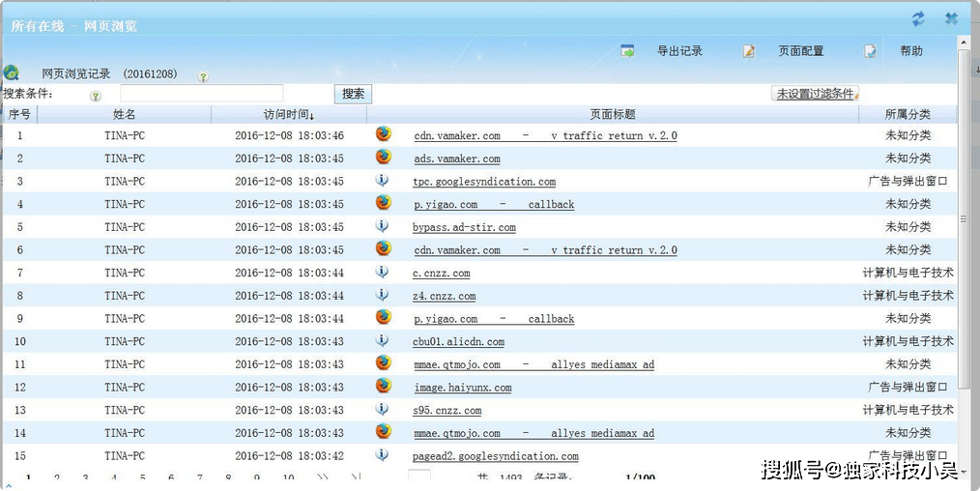The width and height of the screenshot is (980, 491).
Task: Click the 广告与弹出窗口 category in row 3
Action: 908,181
